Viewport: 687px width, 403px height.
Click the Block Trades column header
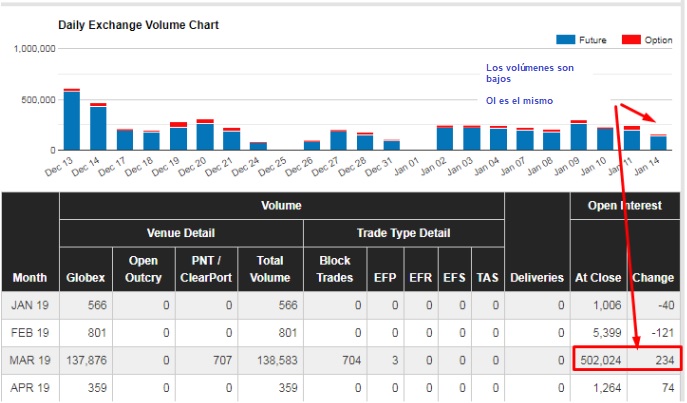coord(335,269)
